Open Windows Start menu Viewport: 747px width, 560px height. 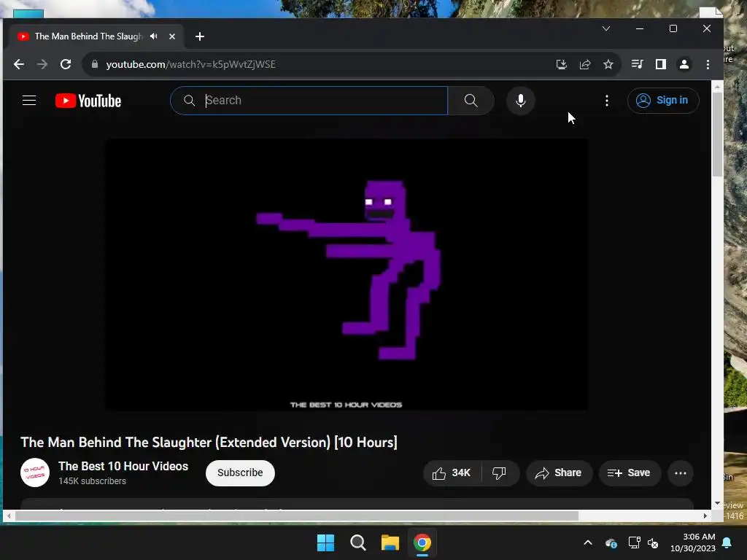pos(326,542)
